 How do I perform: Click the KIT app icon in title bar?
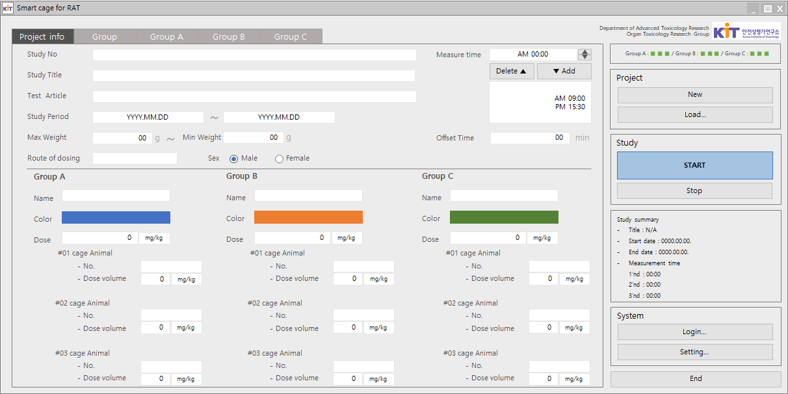click(x=8, y=8)
